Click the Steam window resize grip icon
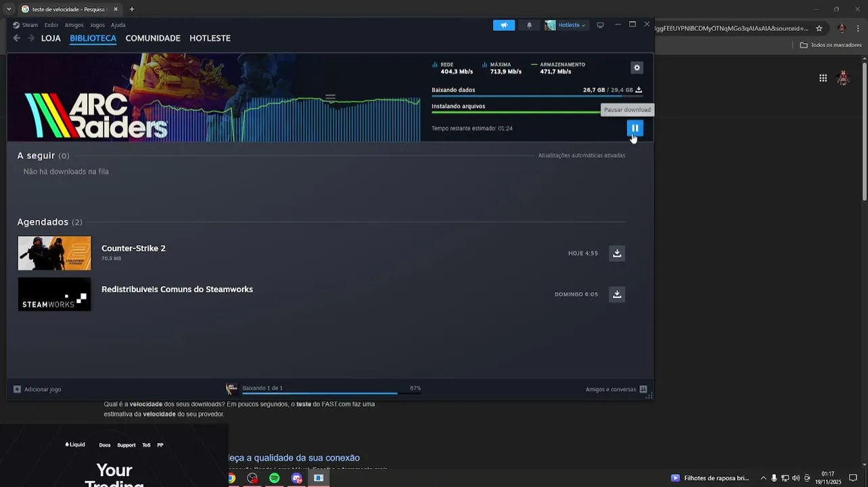The width and height of the screenshot is (868, 487). click(x=649, y=396)
